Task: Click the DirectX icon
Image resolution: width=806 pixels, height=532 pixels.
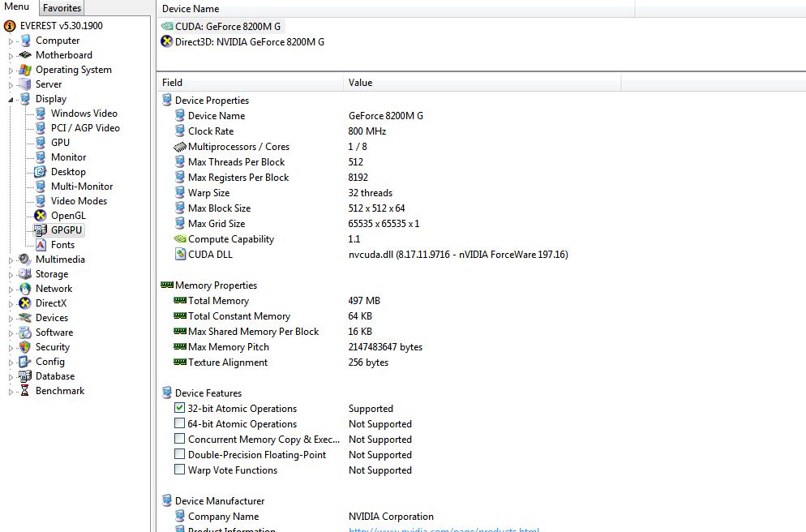Action: 25,303
